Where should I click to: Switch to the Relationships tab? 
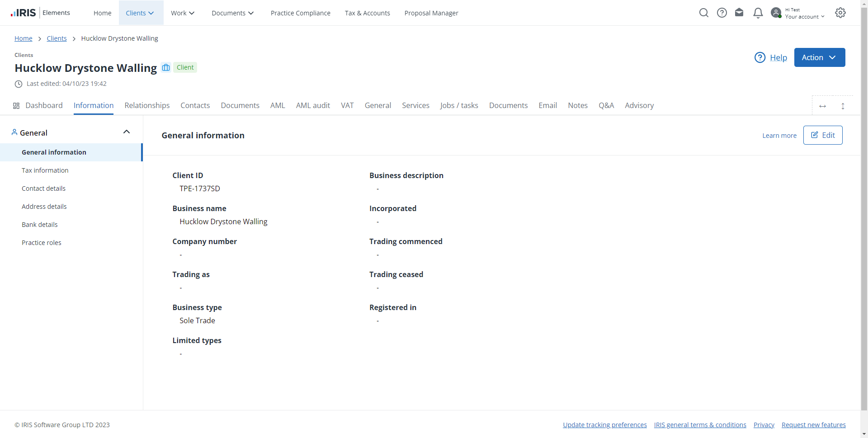pos(147,105)
